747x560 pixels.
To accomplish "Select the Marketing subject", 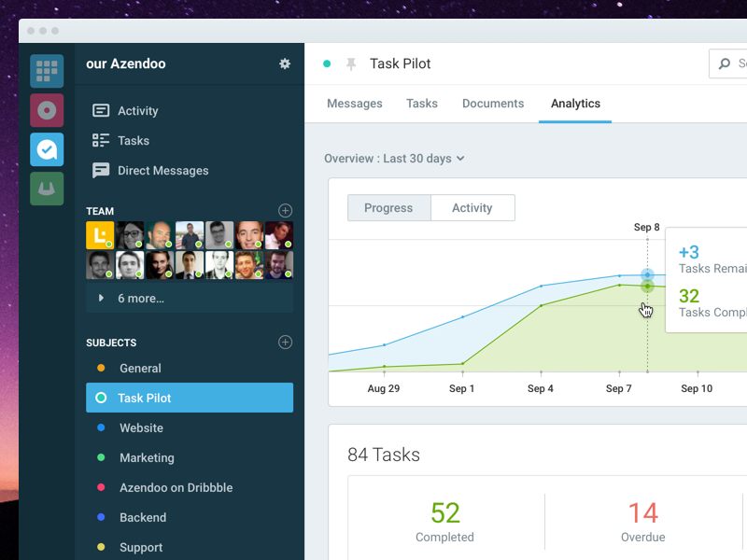I will (190, 457).
